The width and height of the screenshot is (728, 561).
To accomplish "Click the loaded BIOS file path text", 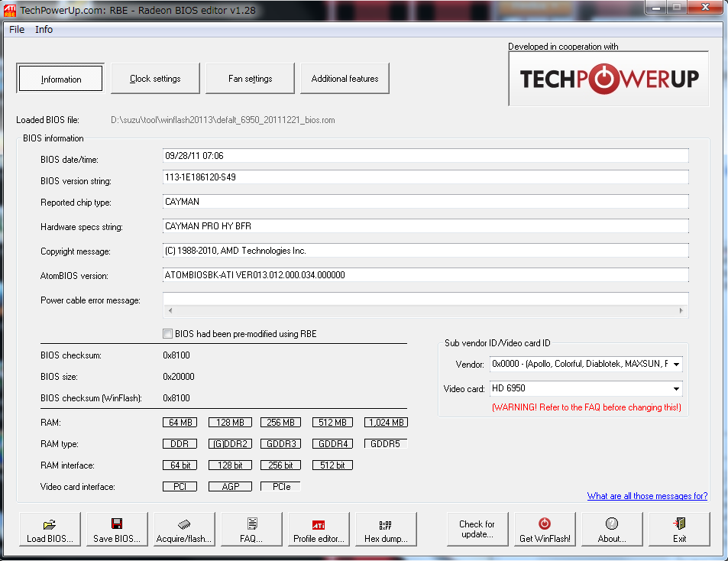I will click(x=223, y=120).
